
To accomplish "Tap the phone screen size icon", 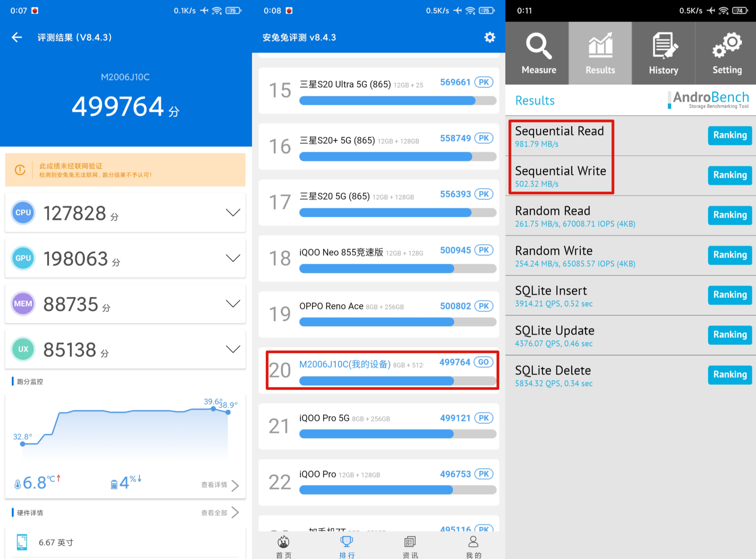I will pyautogui.click(x=22, y=542).
